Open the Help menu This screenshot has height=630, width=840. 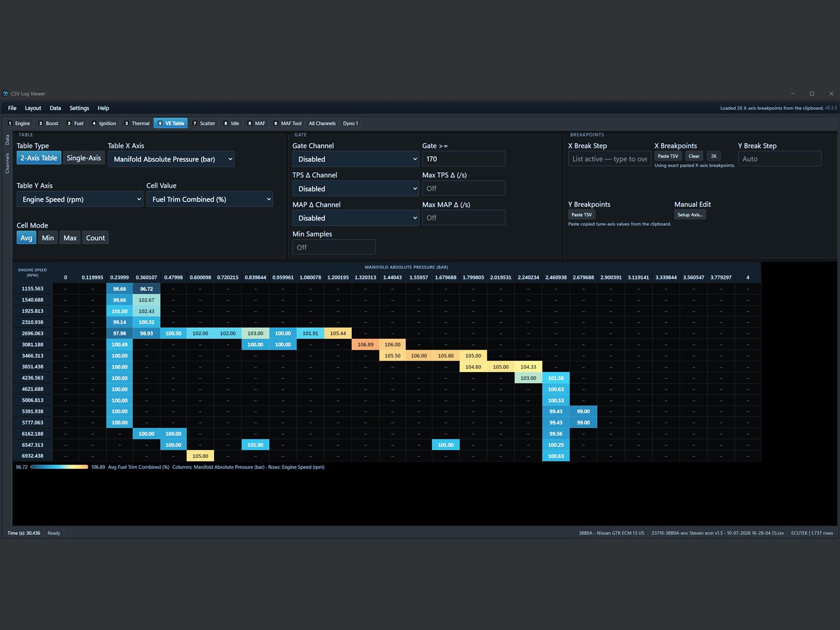[103, 108]
